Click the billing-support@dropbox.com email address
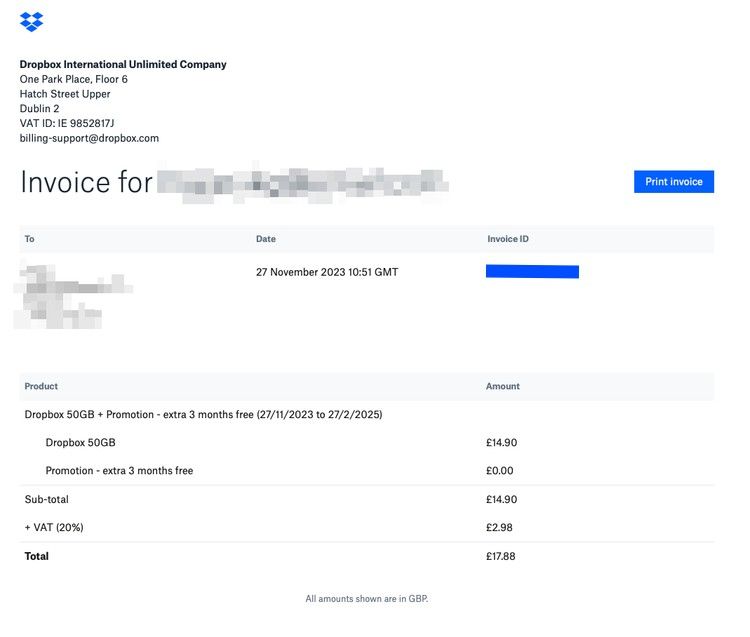Screen dimensions: 750x637 tap(89, 138)
